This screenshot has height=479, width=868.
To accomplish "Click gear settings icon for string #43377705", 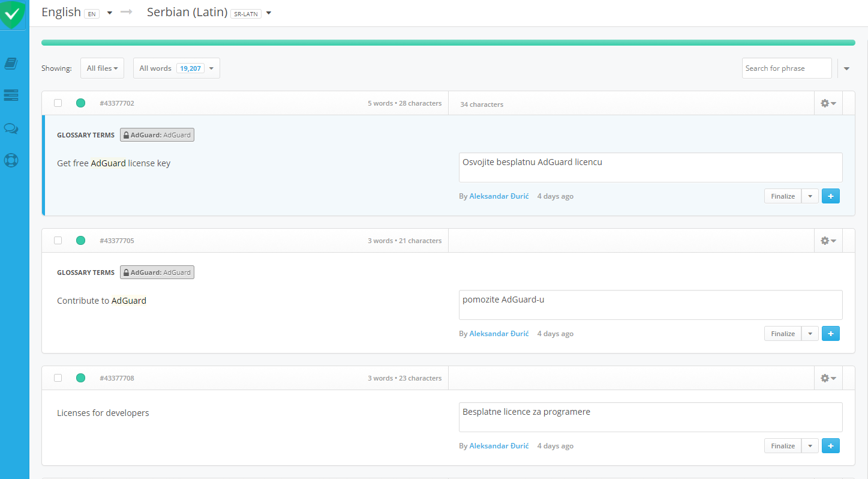I will click(x=828, y=241).
